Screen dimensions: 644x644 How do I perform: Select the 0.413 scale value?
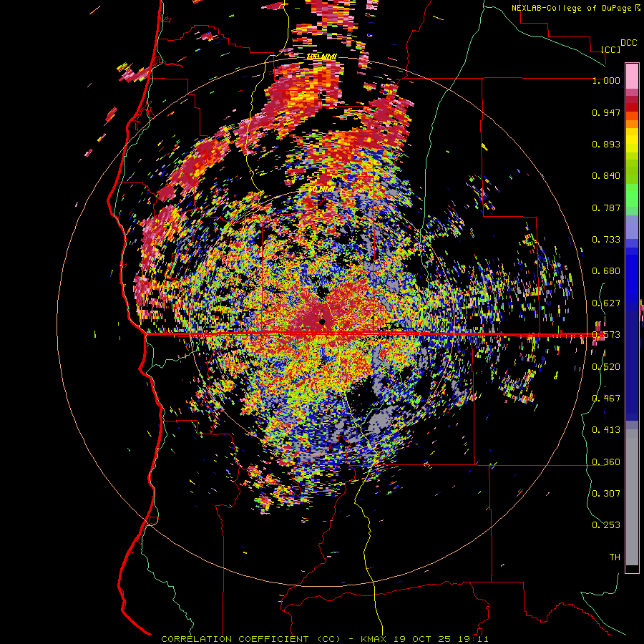[x=606, y=430]
